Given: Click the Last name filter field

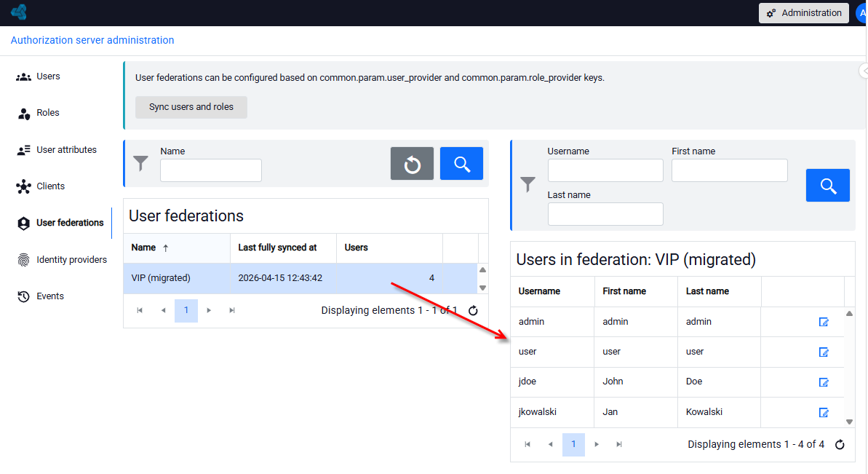Looking at the screenshot, I should coord(605,214).
